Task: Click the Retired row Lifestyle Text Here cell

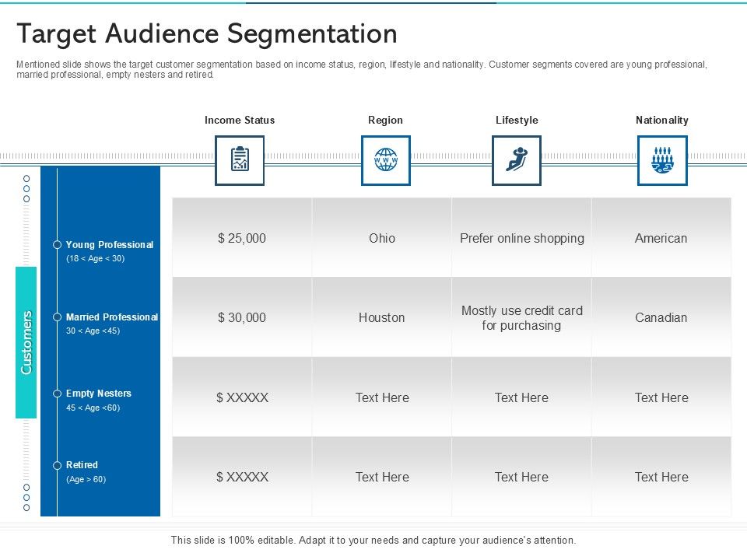Action: point(521,477)
